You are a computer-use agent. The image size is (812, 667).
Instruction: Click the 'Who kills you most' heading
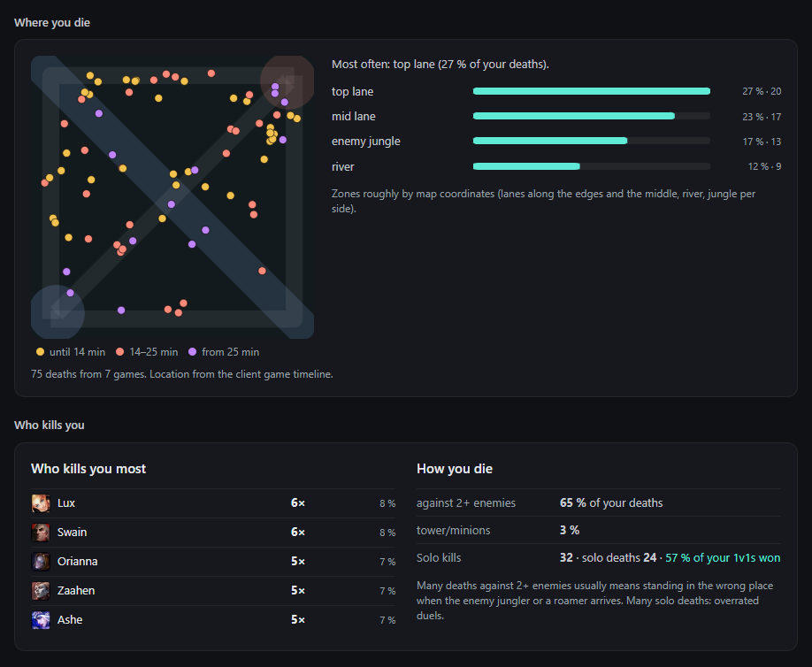[x=88, y=469]
